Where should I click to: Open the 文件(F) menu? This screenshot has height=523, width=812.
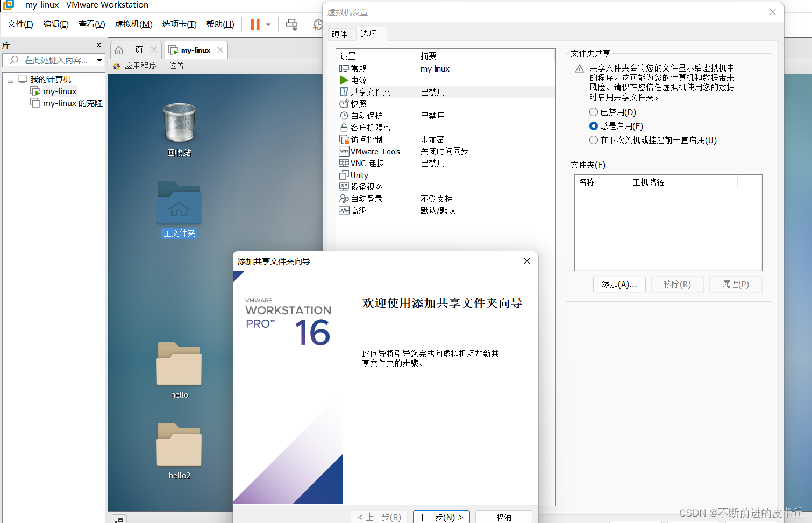20,24
